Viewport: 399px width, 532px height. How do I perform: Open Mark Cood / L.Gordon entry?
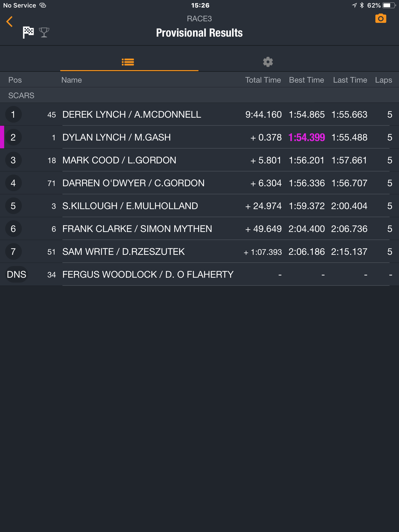click(199, 160)
